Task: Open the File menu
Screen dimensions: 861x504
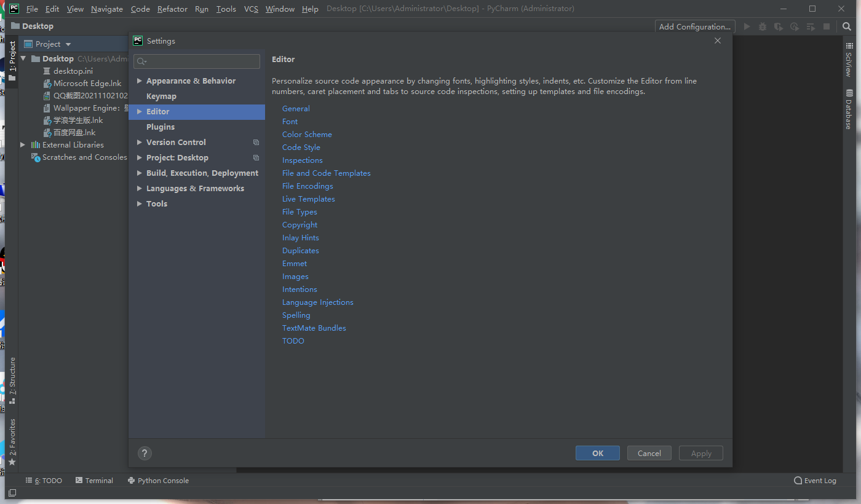Action: click(x=32, y=9)
